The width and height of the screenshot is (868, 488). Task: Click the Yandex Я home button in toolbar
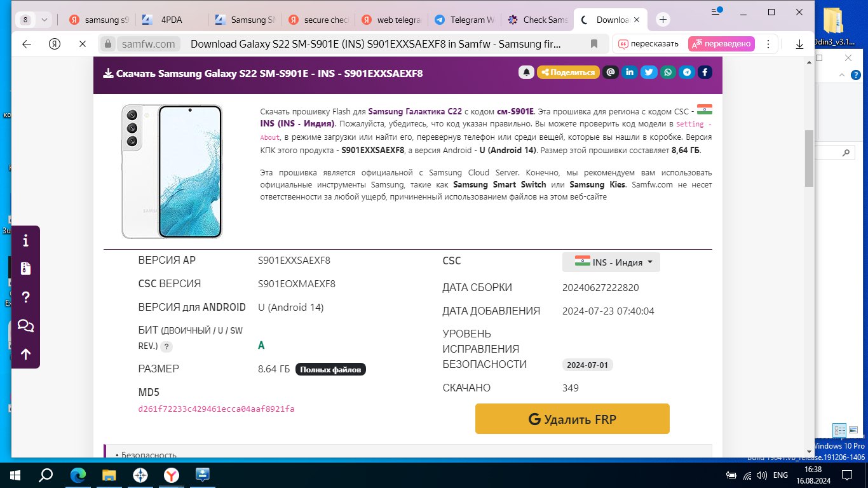55,44
